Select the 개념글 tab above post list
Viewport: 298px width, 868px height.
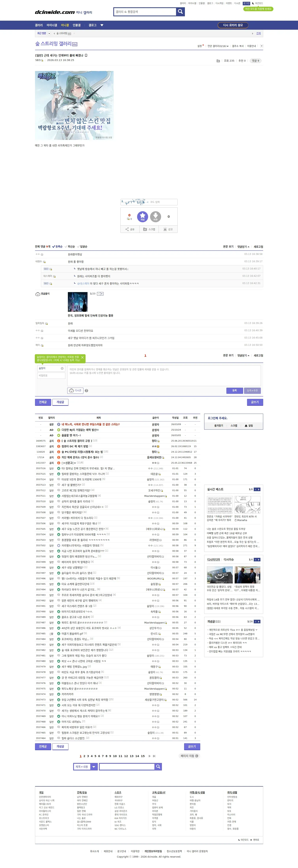[60, 402]
